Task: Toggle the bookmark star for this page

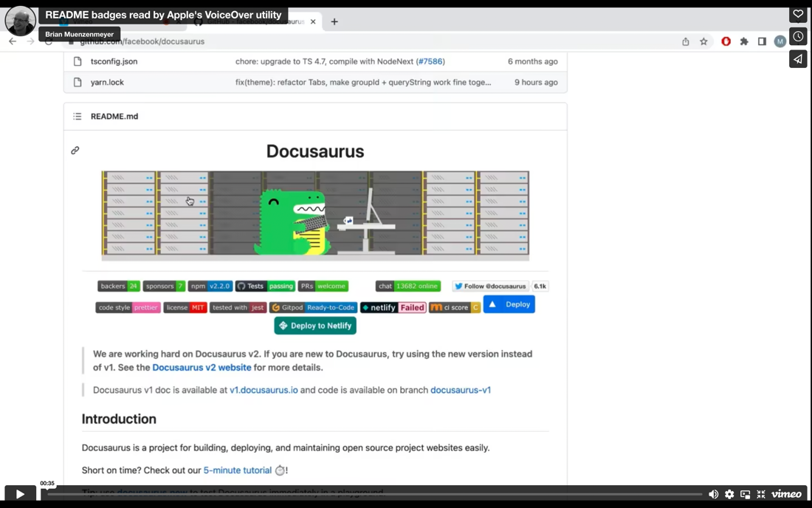Action: pyautogui.click(x=703, y=42)
